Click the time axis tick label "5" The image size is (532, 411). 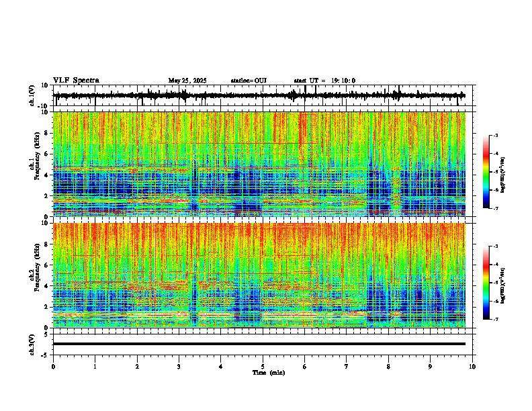(263, 367)
